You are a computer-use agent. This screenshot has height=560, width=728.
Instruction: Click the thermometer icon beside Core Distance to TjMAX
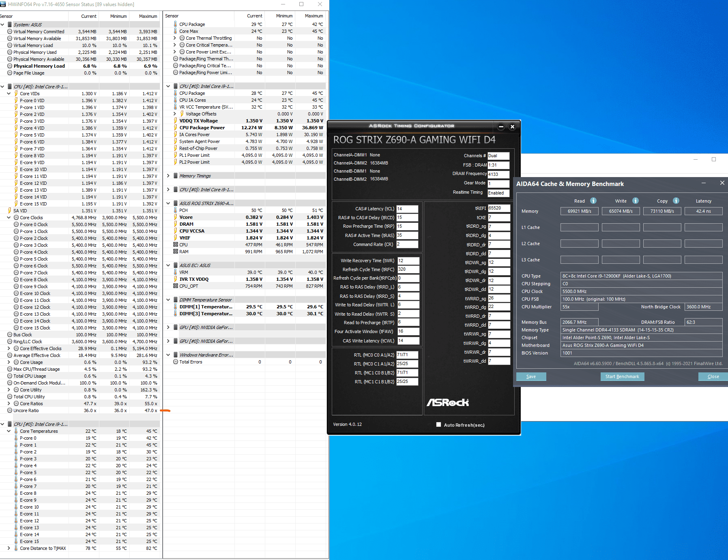point(16,548)
